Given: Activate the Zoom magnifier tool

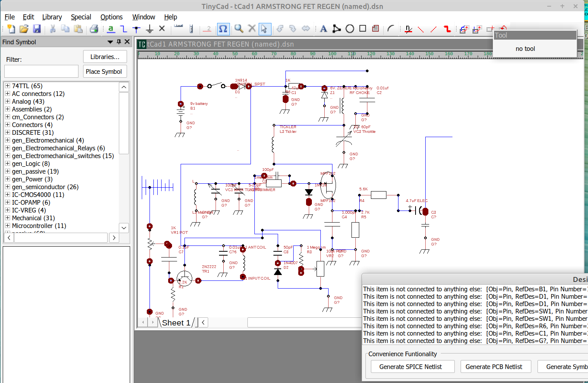Looking at the screenshot, I should click(x=238, y=28).
